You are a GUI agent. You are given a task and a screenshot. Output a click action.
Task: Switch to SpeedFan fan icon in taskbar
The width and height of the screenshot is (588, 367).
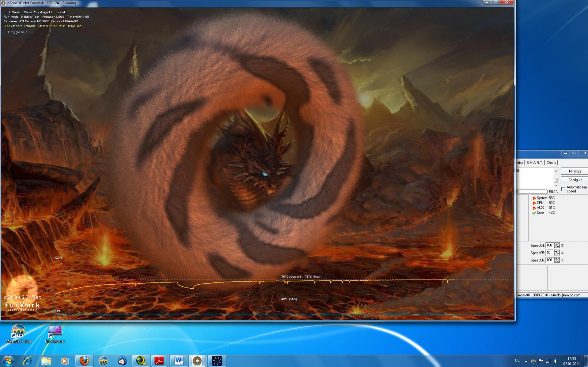[217, 361]
